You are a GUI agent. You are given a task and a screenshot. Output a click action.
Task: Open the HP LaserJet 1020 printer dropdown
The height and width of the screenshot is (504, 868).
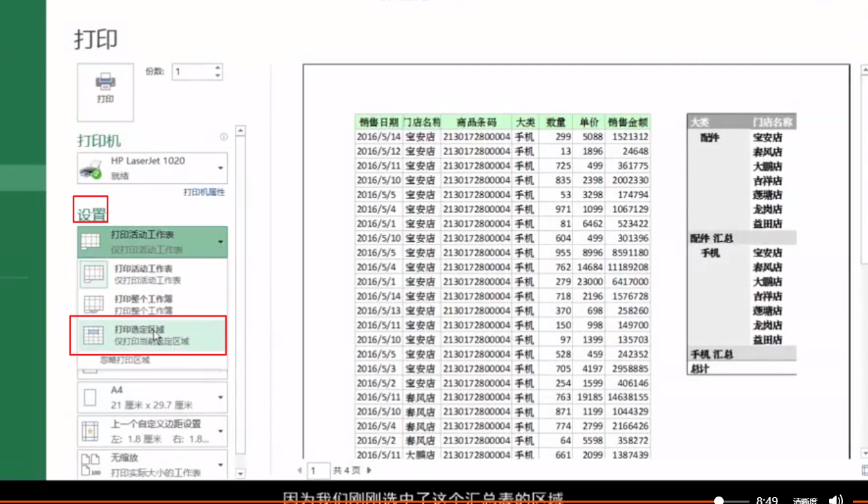(152, 168)
